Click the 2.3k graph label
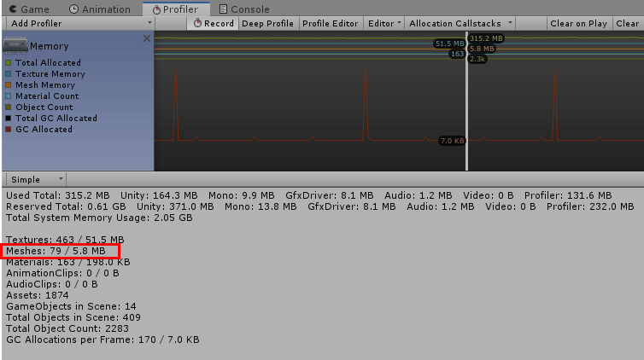The image size is (644, 360). pyautogui.click(x=477, y=59)
